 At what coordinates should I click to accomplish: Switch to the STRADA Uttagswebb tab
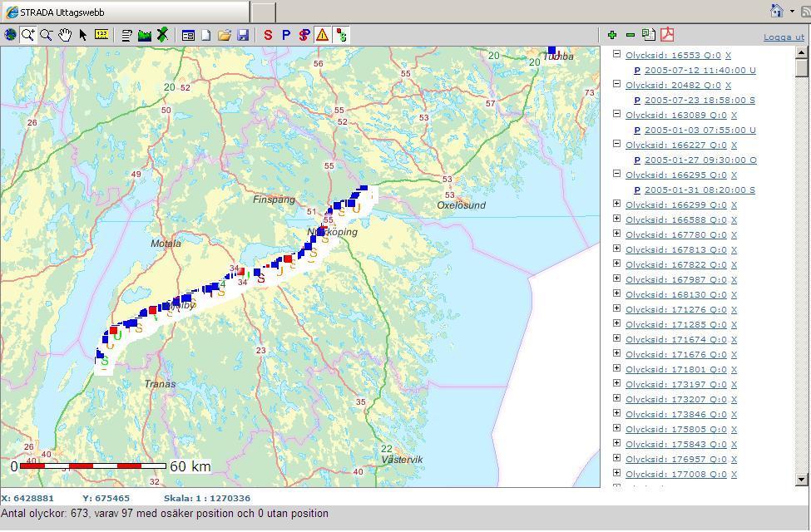point(125,12)
